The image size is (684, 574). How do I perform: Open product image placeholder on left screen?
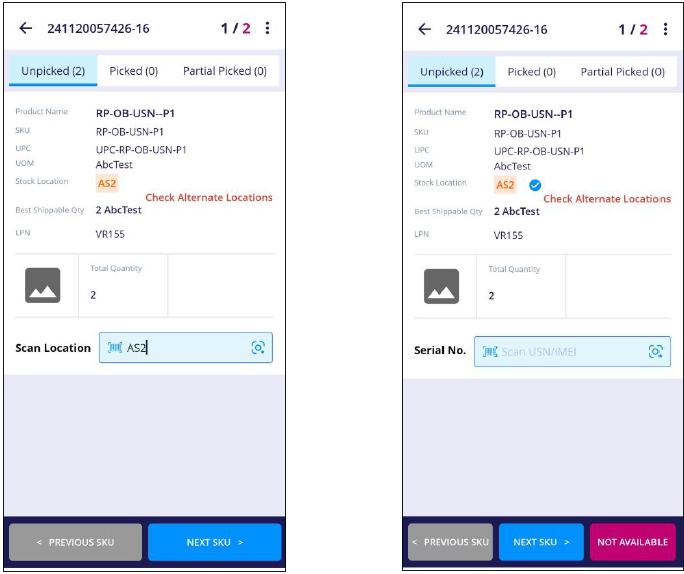[x=42, y=286]
